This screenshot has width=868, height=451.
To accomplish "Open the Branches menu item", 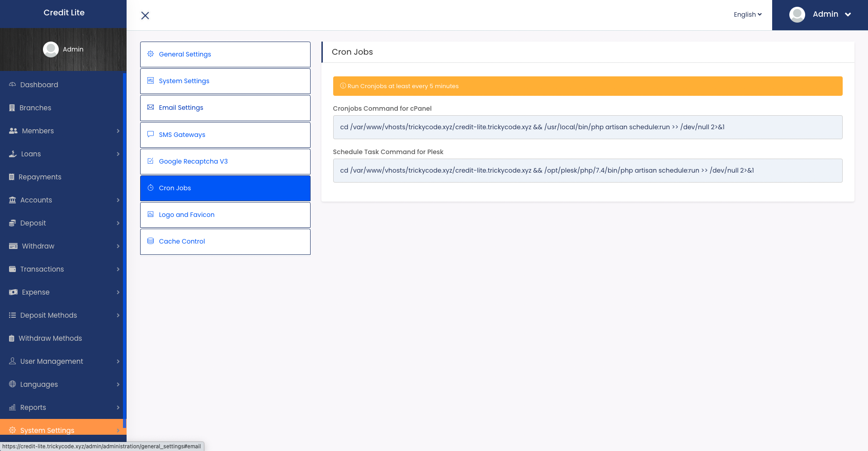I will tap(61, 108).
